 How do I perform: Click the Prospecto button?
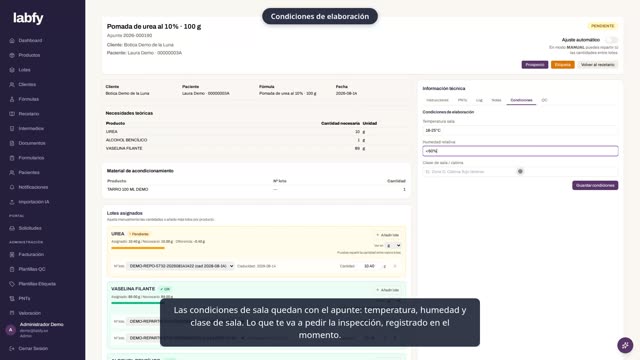535,65
